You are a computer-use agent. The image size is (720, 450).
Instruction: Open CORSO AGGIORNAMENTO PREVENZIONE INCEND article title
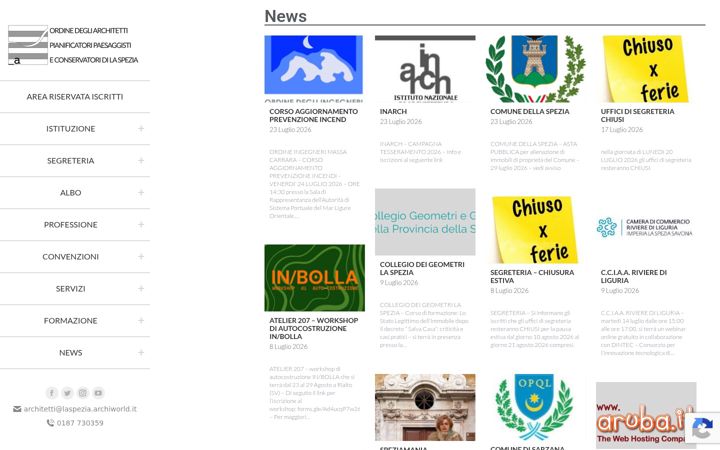point(314,115)
